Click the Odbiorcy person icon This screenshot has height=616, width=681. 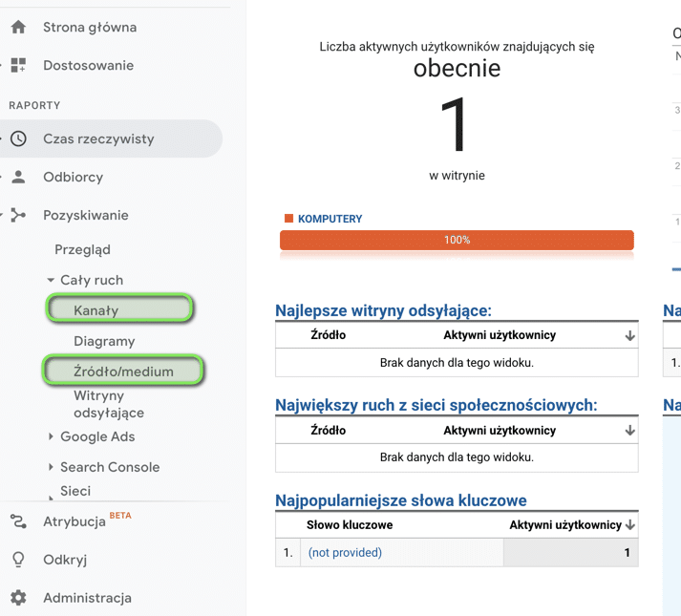click(18, 178)
